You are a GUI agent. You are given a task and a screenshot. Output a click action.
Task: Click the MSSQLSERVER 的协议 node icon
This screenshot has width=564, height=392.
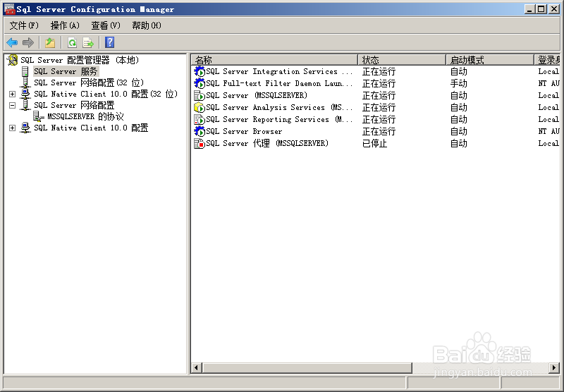tap(39, 116)
